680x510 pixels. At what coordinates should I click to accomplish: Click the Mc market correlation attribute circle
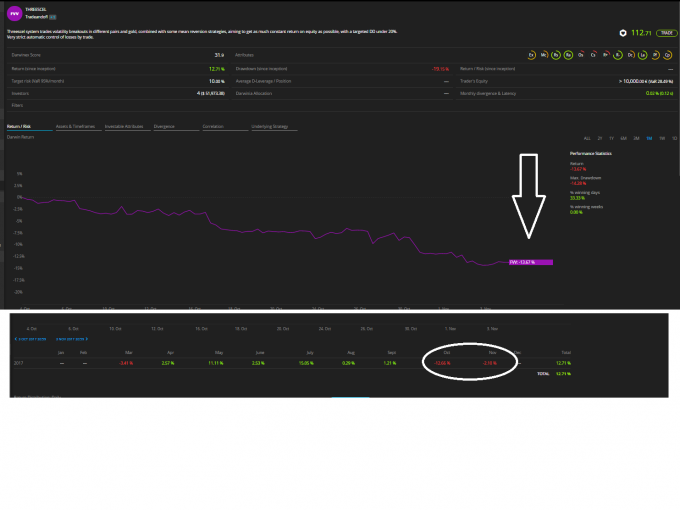coord(544,55)
